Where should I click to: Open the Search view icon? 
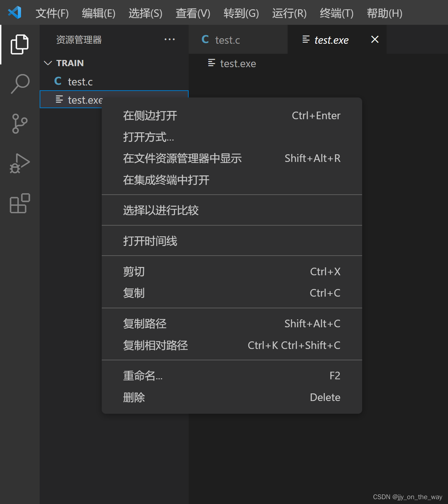(x=19, y=84)
